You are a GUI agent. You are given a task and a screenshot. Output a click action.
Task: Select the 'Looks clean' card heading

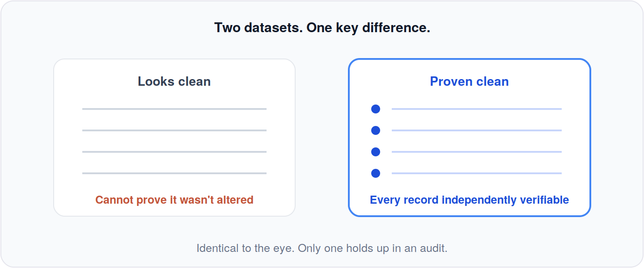pyautogui.click(x=174, y=81)
